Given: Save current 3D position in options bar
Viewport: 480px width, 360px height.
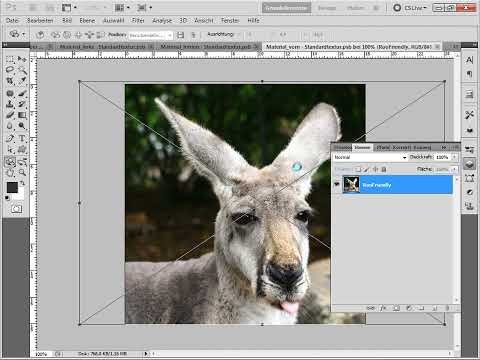Looking at the screenshot, I should (180, 35).
